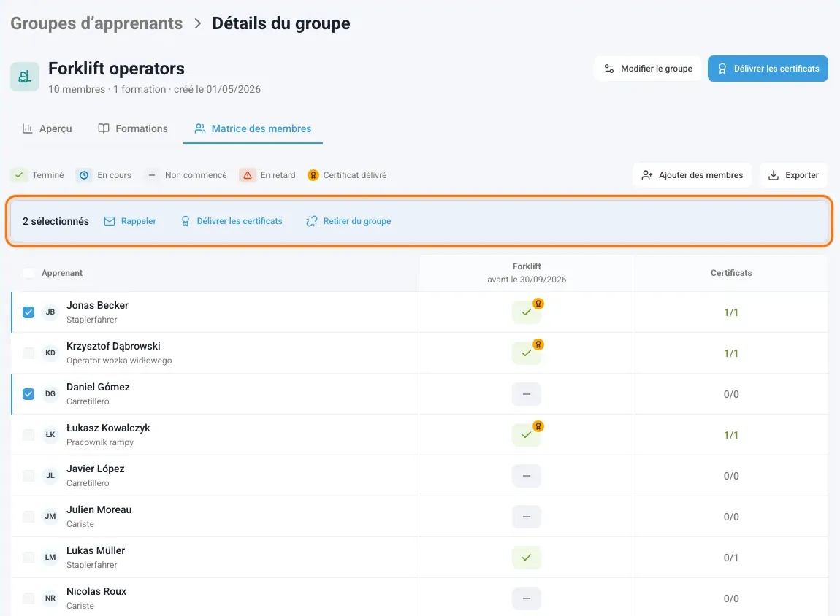Click the JB avatar of Jonas Becker
The width and height of the screenshot is (840, 616).
tap(50, 312)
